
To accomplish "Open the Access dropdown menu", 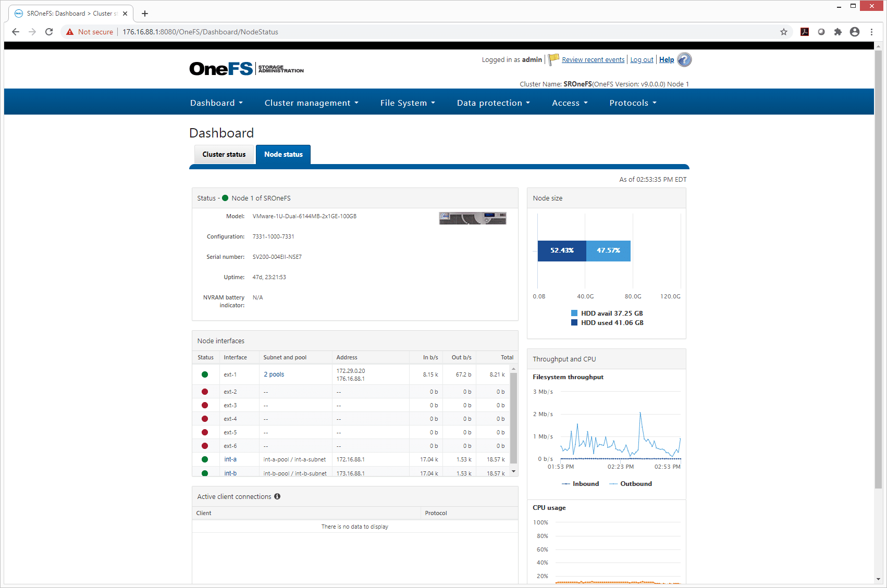I will coord(570,103).
